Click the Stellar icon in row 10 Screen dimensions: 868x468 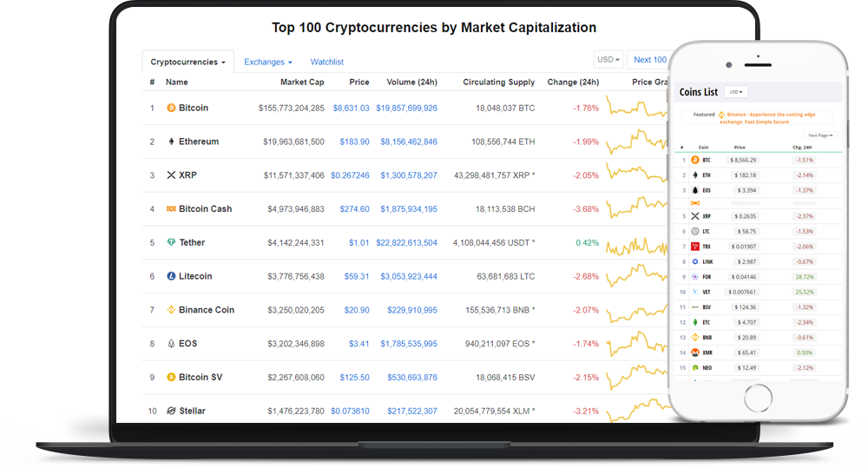tap(171, 411)
